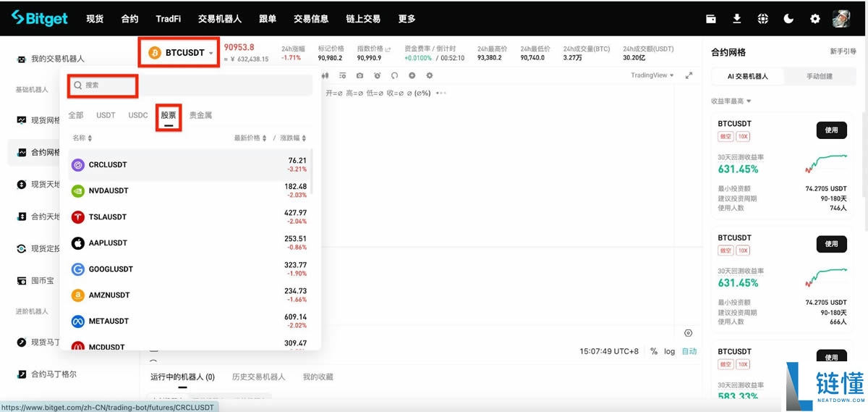Viewport: 868px width, 412px height.
Task: Open the BTCUSDT pair dropdown
Action: 179,53
